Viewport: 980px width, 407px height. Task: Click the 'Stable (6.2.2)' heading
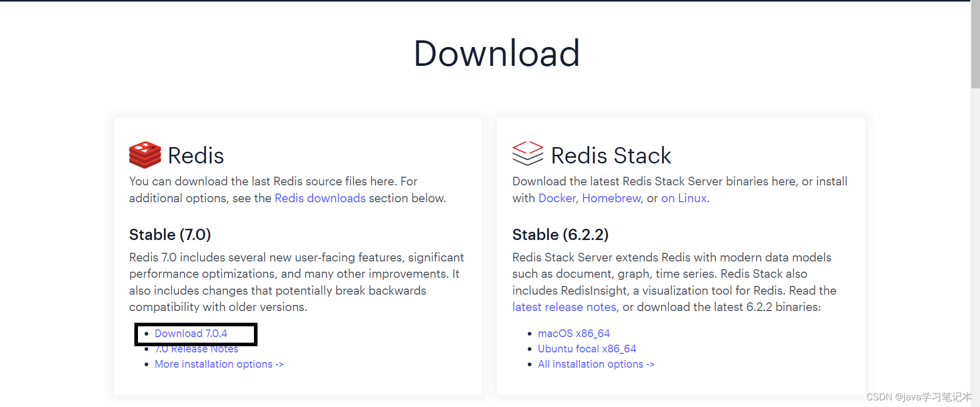coord(561,234)
